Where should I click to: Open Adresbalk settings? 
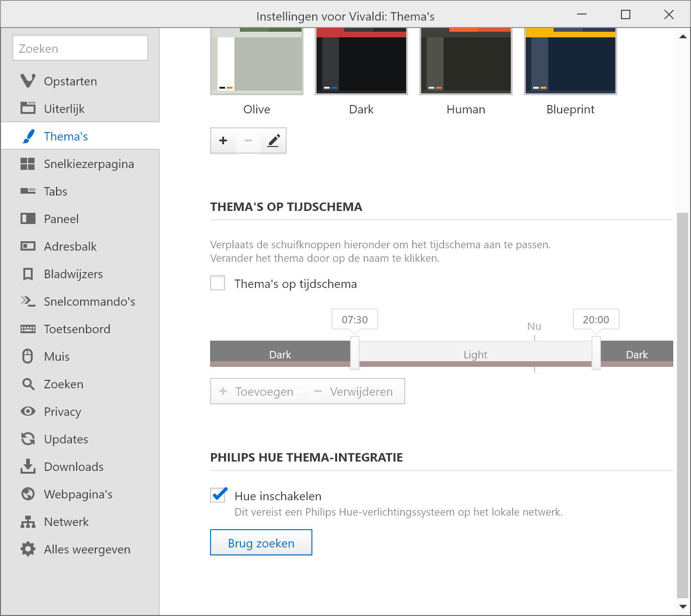pos(80,246)
